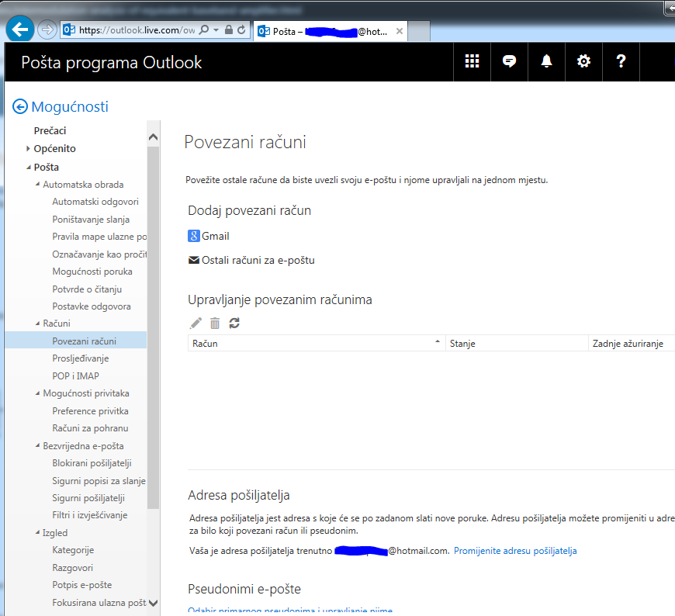Click Promijenite adresu pošiljatelja link
This screenshot has height=616, width=675.
point(515,551)
